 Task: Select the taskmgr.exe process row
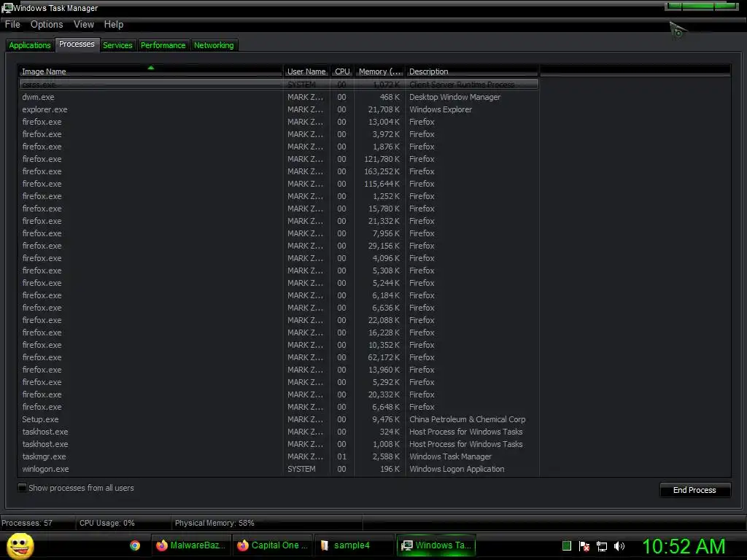[x=279, y=456]
